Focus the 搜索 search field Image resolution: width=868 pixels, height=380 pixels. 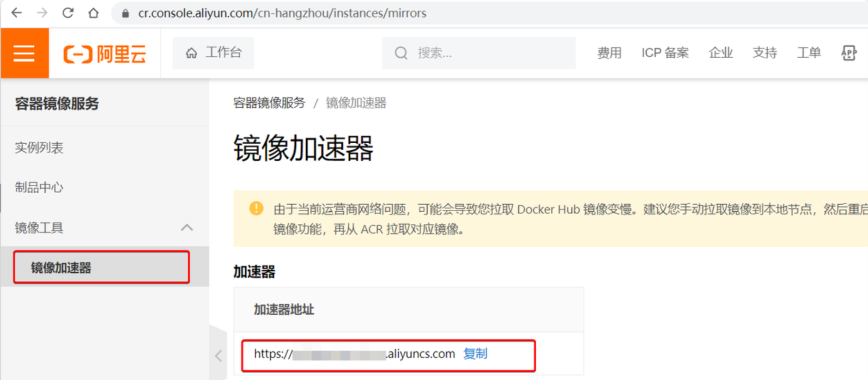pos(479,53)
